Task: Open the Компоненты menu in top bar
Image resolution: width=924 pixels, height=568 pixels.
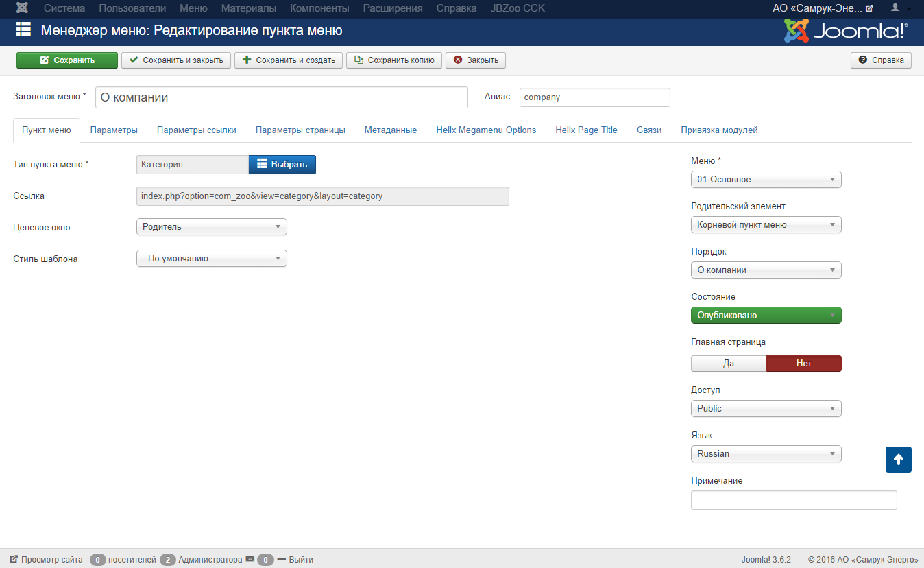Action: pos(319,8)
